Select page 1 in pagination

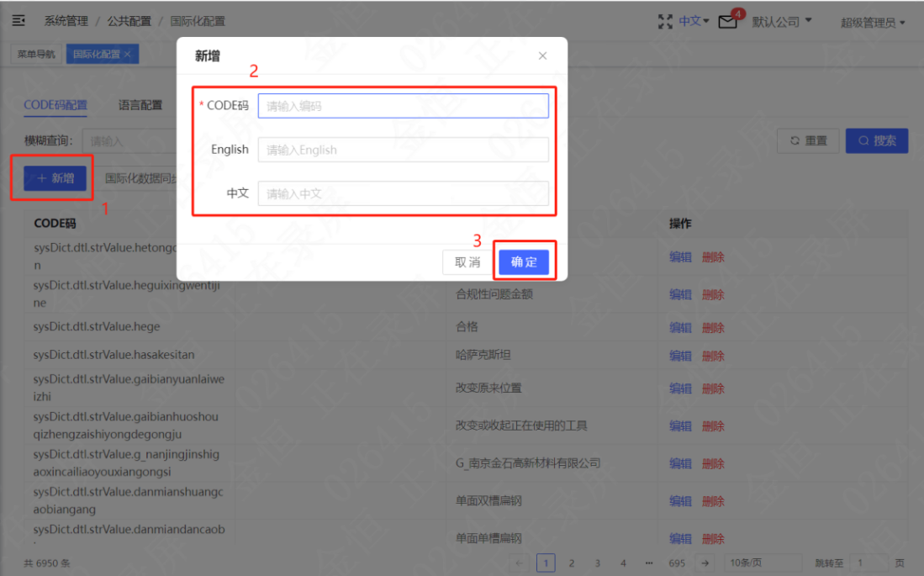546,563
